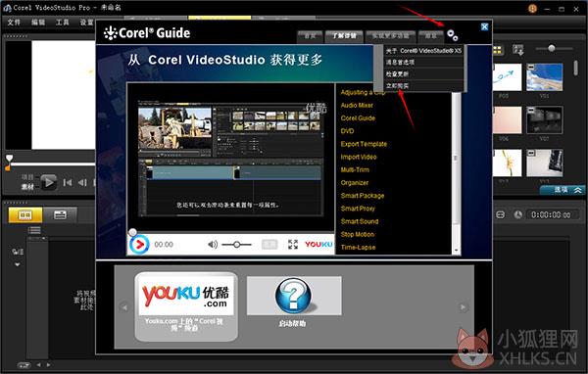This screenshot has height=374, width=588.
Task: Click the timeline scroll right arrow at bottom
Action: (48, 364)
